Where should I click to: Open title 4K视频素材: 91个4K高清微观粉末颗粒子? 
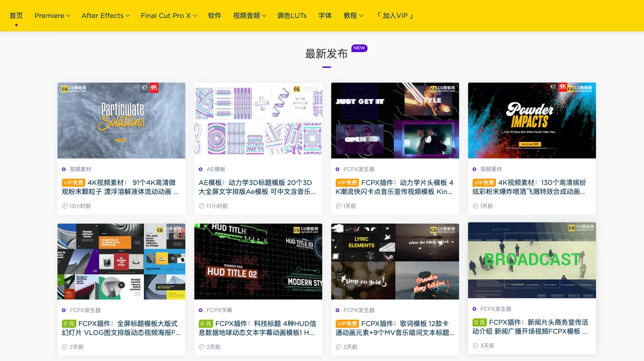coord(120,187)
